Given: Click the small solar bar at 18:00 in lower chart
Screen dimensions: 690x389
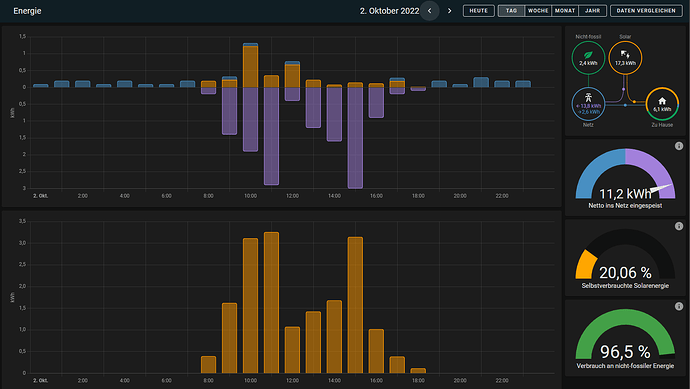Looking at the screenshot, I should tap(418, 371).
